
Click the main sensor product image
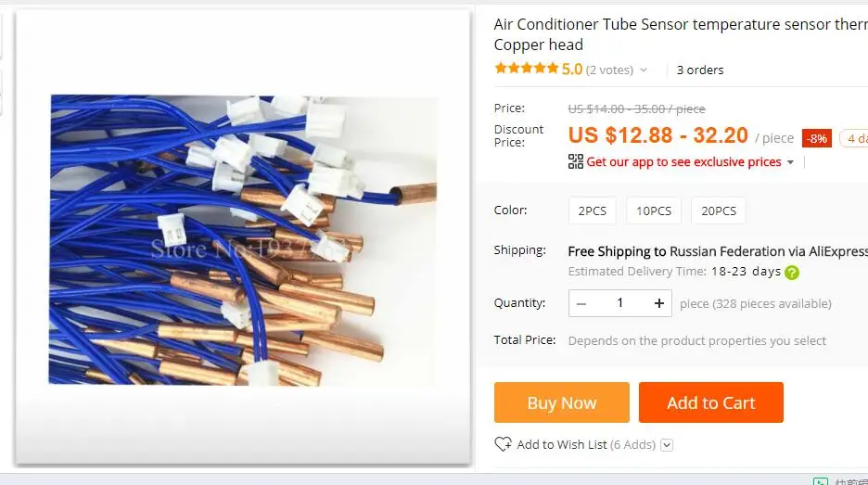pos(243,239)
